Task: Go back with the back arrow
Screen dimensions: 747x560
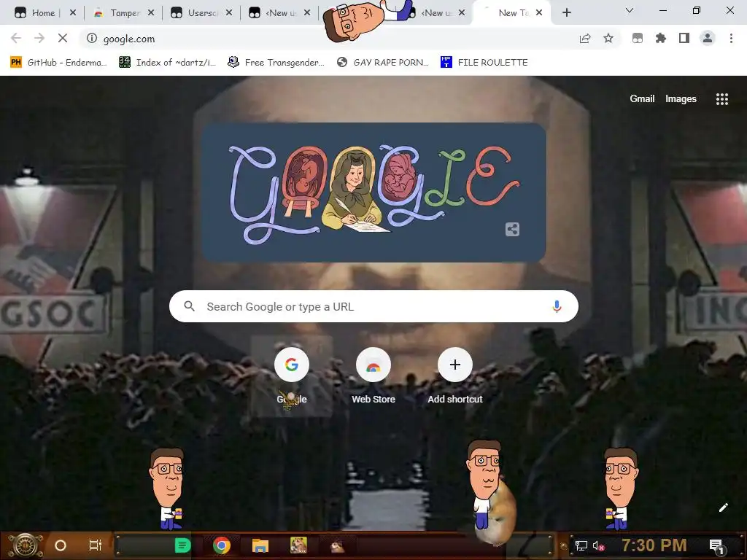Action: 16,38
